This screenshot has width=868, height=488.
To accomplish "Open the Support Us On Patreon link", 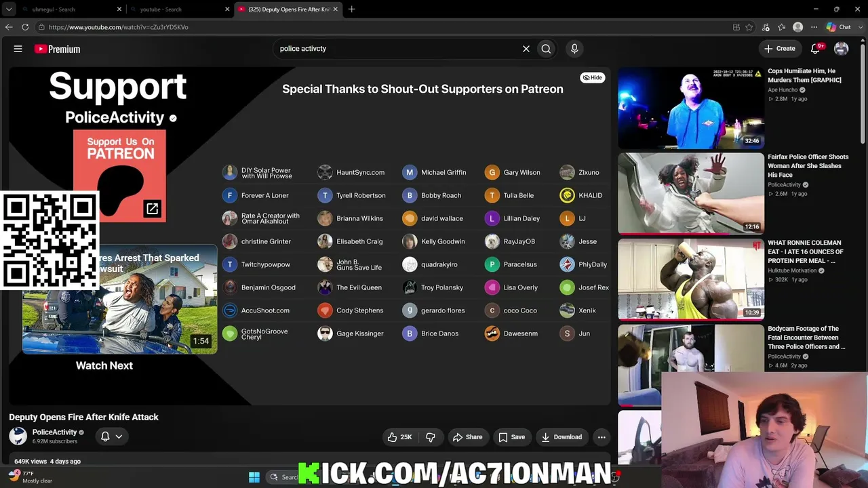I will (x=119, y=175).
